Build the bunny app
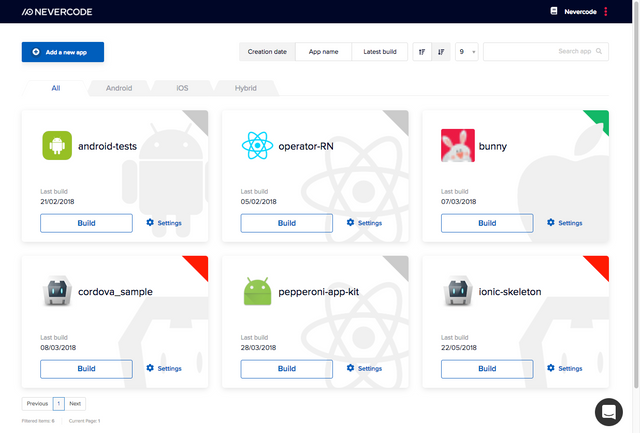This screenshot has height=433, width=640. pos(487,223)
